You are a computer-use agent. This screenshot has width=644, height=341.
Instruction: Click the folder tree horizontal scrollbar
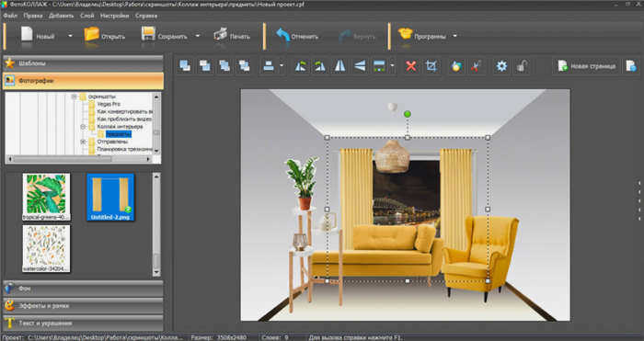coord(79,159)
